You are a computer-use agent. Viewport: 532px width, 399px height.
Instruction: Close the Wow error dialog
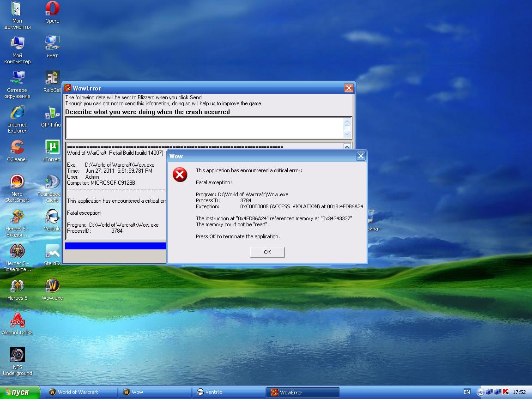point(361,156)
